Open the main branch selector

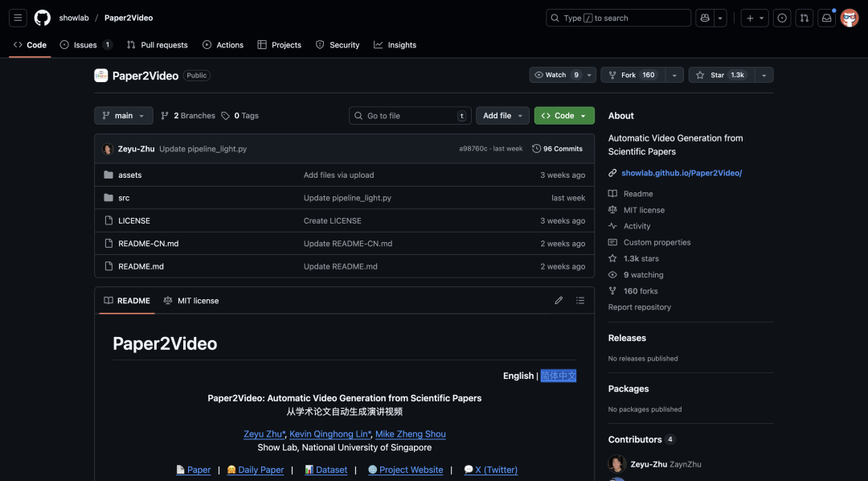[124, 115]
